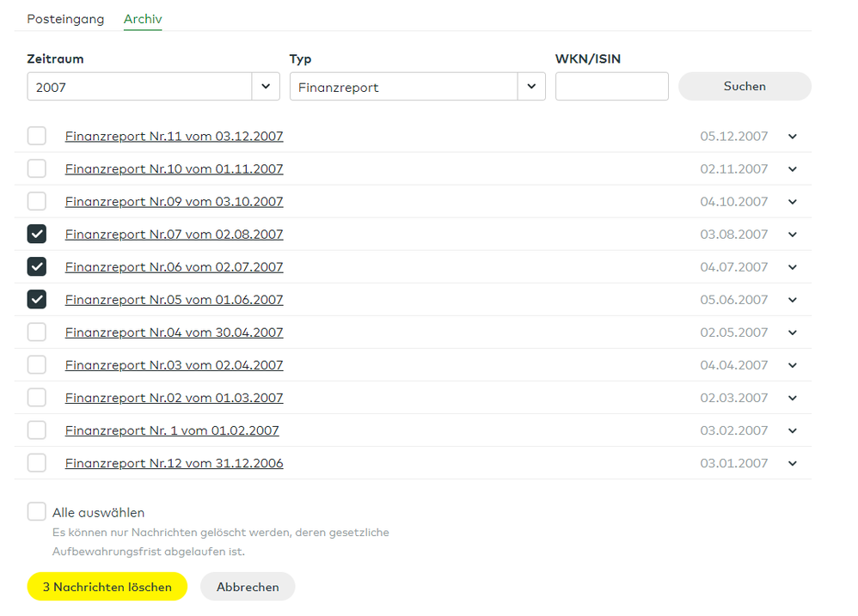Expand details for Finanzreport Nr.11 chevron
The height and width of the screenshot is (616, 858).
(792, 137)
